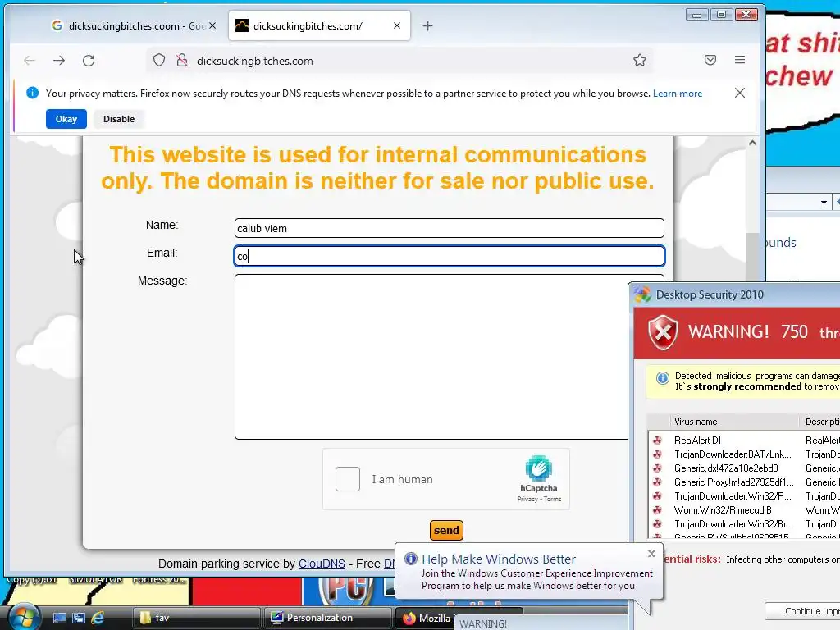This screenshot has width=840, height=630.
Task: Click the insecure connection padlock icon
Action: (182, 61)
